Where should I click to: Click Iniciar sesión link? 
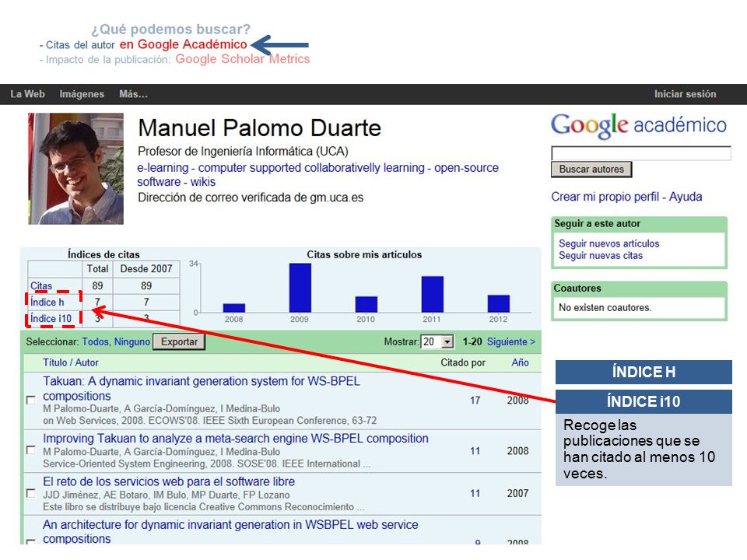685,94
